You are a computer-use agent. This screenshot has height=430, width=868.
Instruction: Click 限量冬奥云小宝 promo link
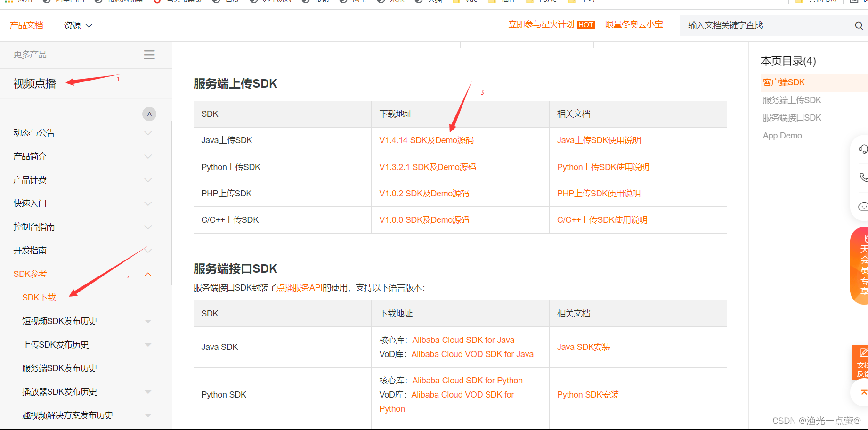click(x=634, y=24)
